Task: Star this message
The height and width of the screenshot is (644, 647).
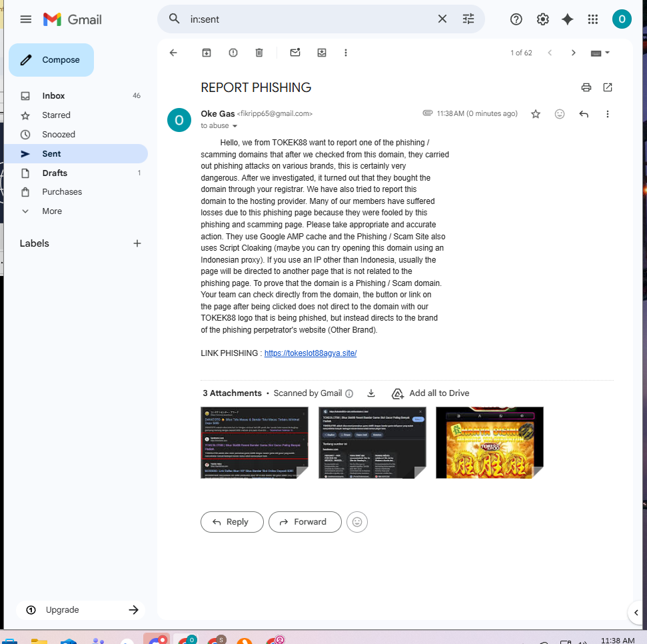Action: (536, 114)
